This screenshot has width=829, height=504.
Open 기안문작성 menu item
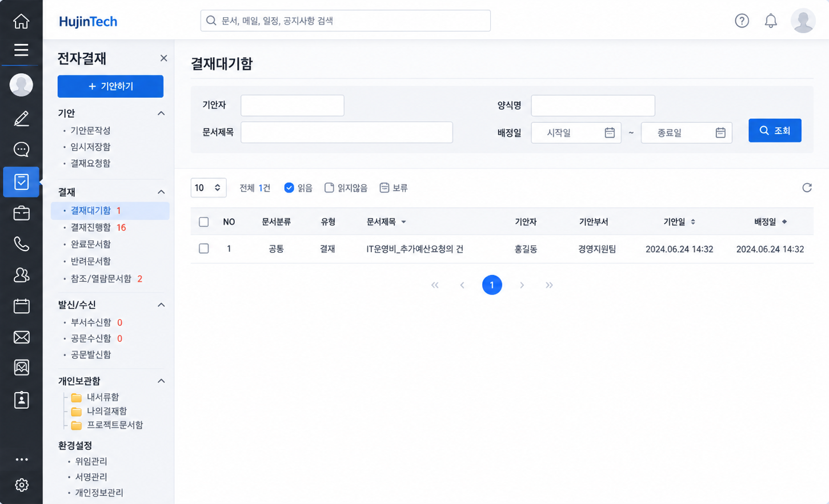(90, 131)
